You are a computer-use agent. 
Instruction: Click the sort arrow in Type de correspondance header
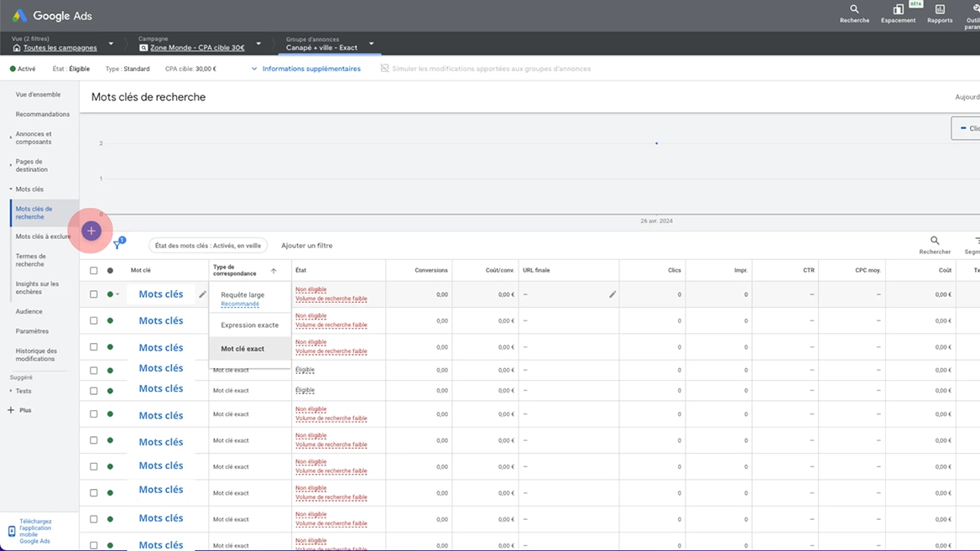point(274,271)
